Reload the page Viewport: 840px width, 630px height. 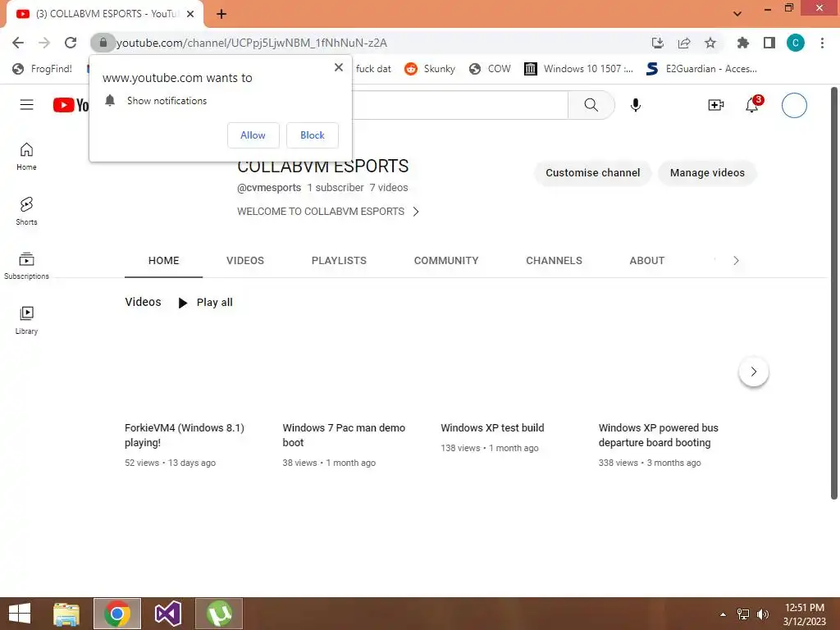pyautogui.click(x=71, y=43)
